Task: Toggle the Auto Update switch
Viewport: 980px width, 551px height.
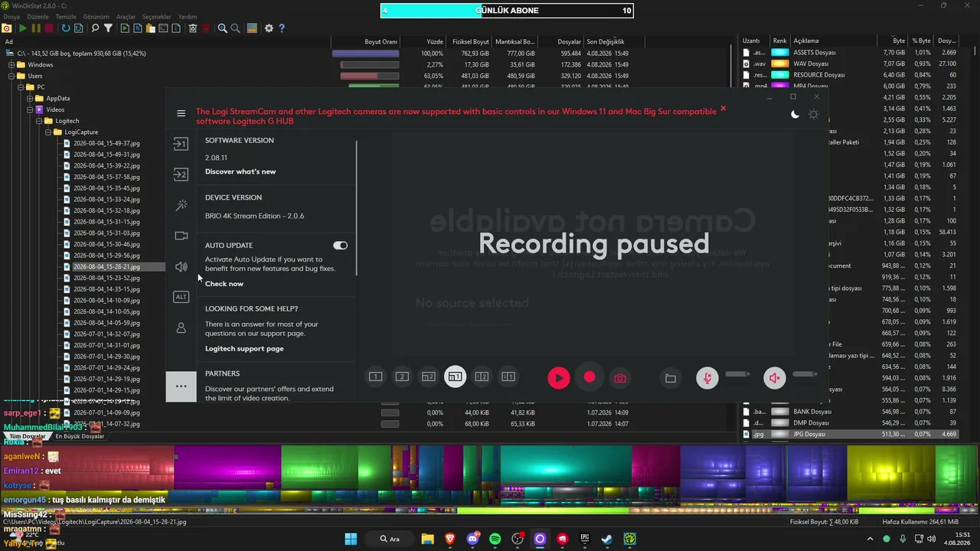Action: coord(341,246)
